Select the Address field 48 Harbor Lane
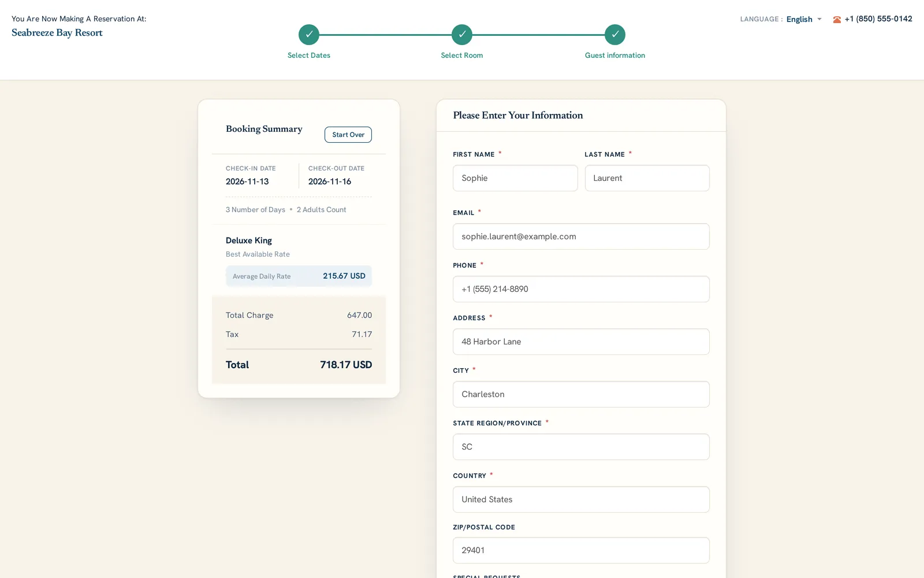 (581, 342)
